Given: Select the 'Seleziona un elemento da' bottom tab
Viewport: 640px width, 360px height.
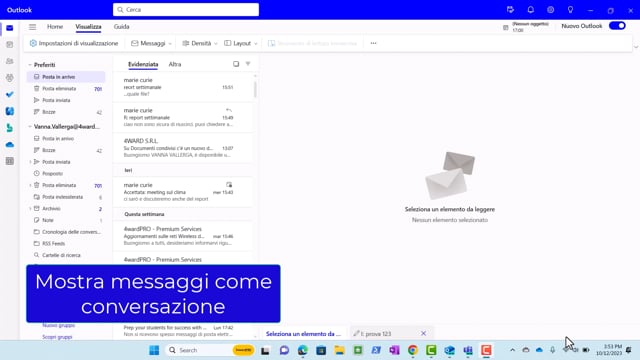Looking at the screenshot, I should 303,333.
